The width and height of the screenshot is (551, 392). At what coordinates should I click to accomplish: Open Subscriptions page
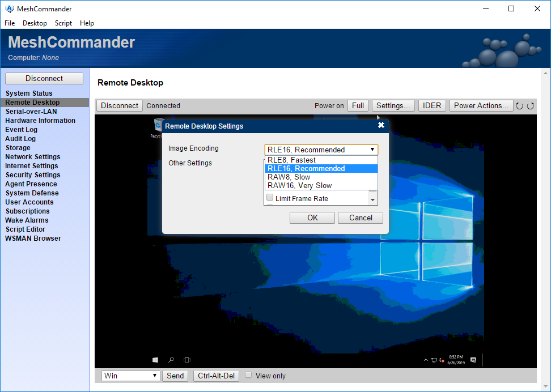click(x=27, y=211)
